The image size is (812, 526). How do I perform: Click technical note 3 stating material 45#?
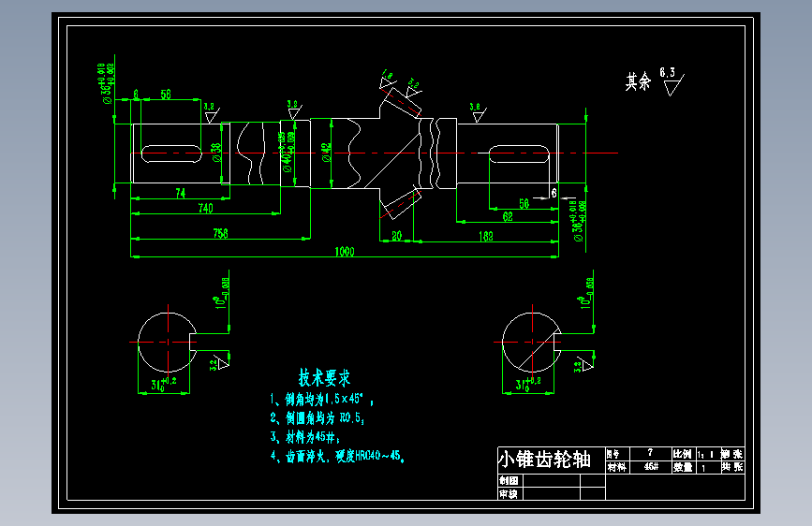(305, 437)
